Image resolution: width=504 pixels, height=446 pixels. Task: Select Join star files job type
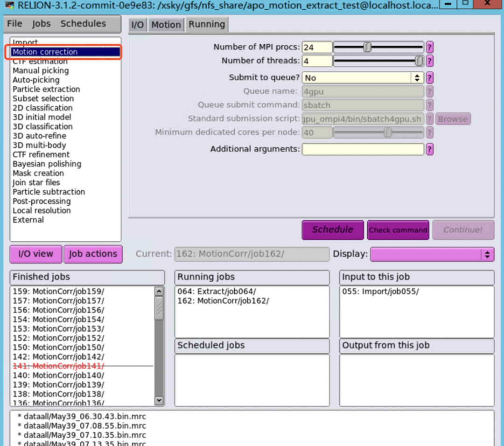[65, 182]
